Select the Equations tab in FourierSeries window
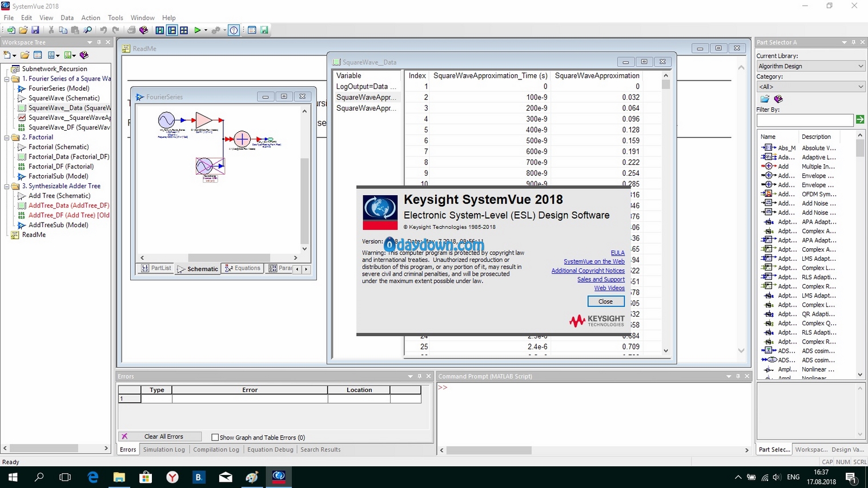The width and height of the screenshot is (868, 488). (243, 268)
